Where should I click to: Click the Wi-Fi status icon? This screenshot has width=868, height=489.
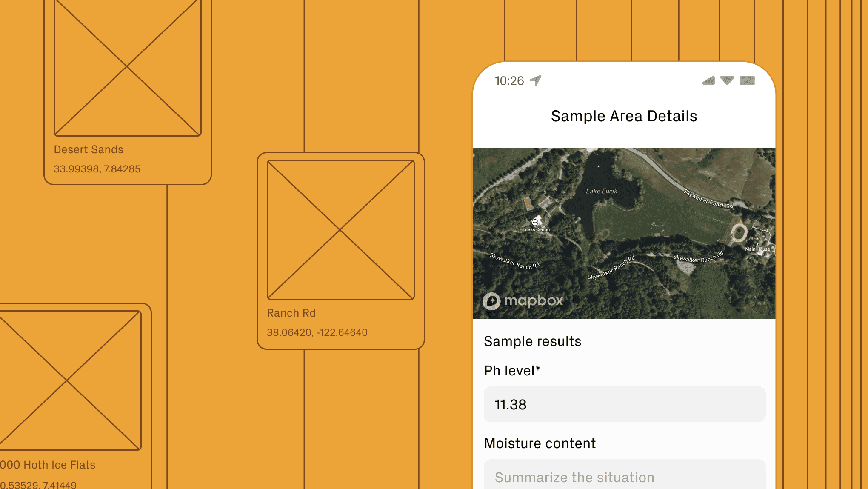pos(727,80)
